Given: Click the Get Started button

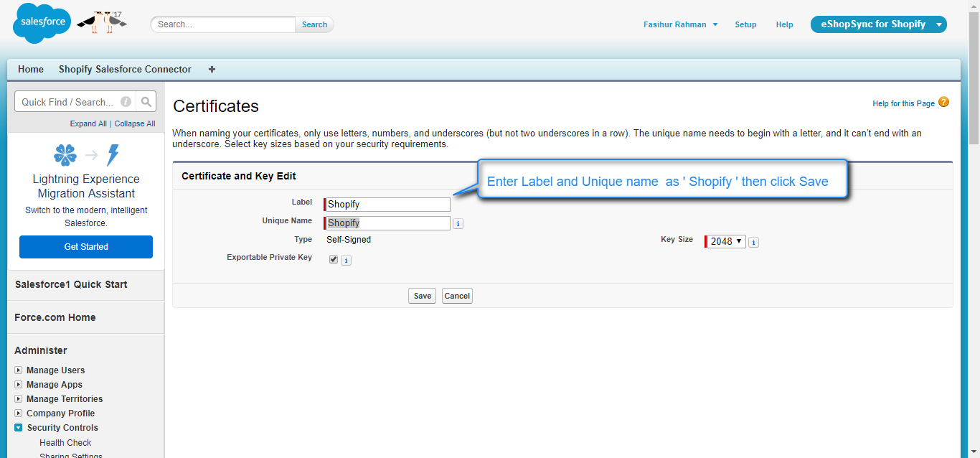Looking at the screenshot, I should point(86,247).
